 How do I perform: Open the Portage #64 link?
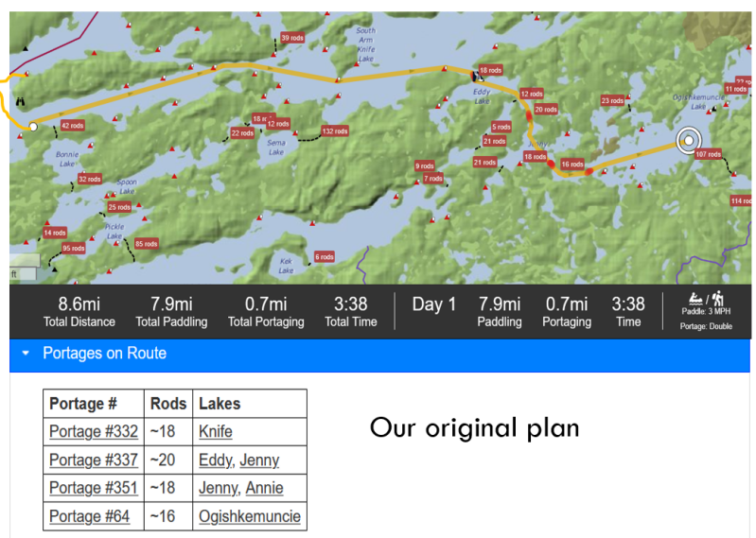click(x=89, y=516)
